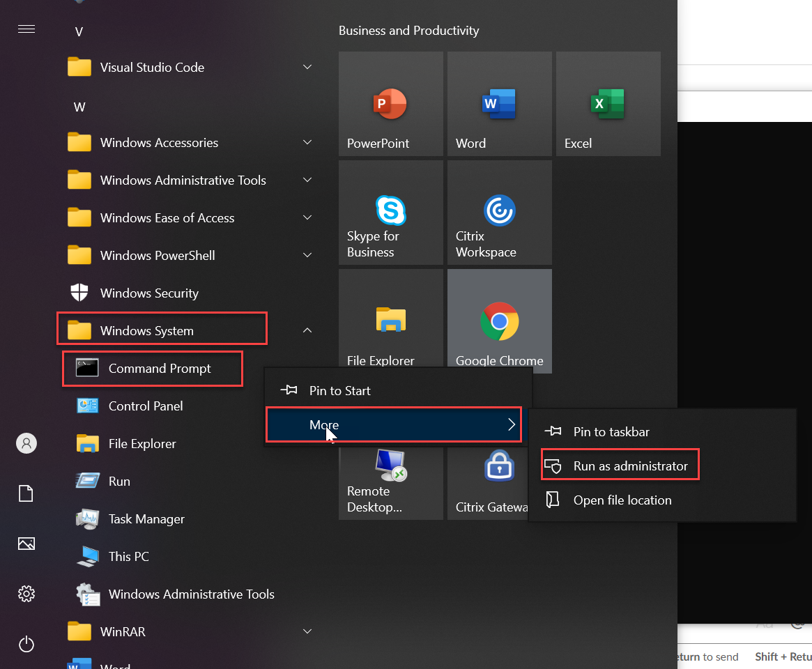
Task: Click Open file location option
Action: pos(622,500)
